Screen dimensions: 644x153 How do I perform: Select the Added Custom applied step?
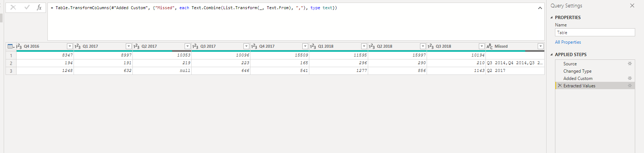coord(595,78)
